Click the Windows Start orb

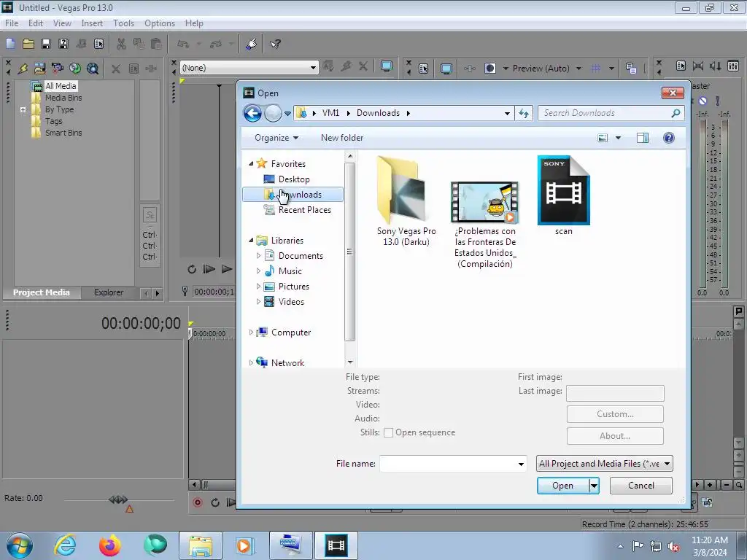20,545
